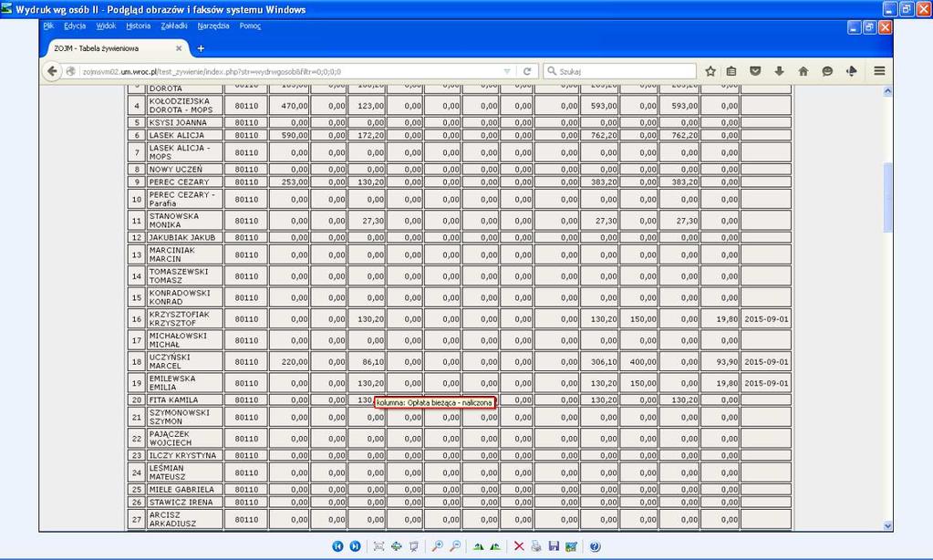The width and height of the screenshot is (933, 560).
Task: Click the name NOWY UCZEŃ
Action: tap(175, 170)
